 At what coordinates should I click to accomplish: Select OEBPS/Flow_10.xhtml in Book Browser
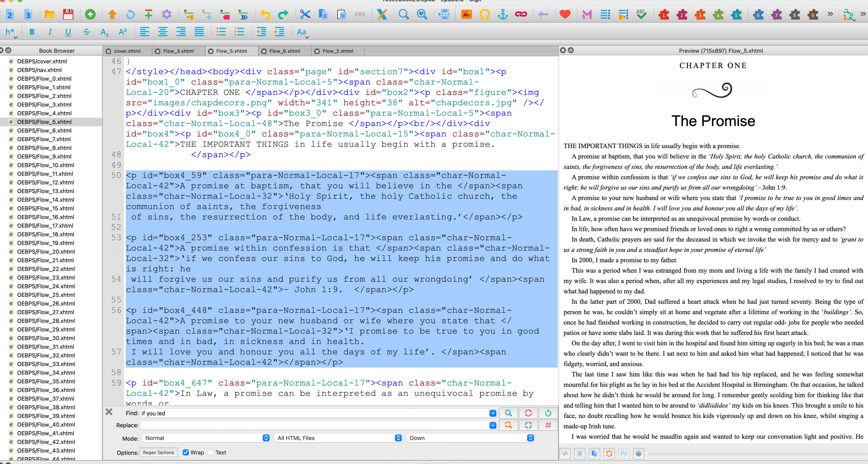(46, 165)
